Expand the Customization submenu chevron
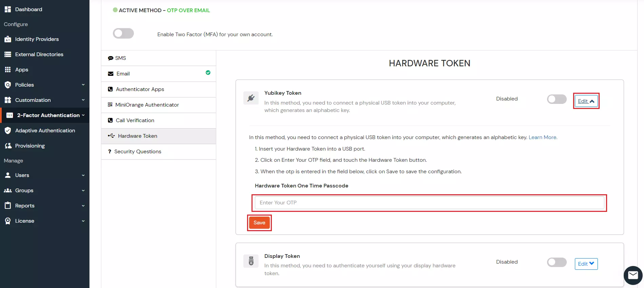644x288 pixels. coord(83,100)
